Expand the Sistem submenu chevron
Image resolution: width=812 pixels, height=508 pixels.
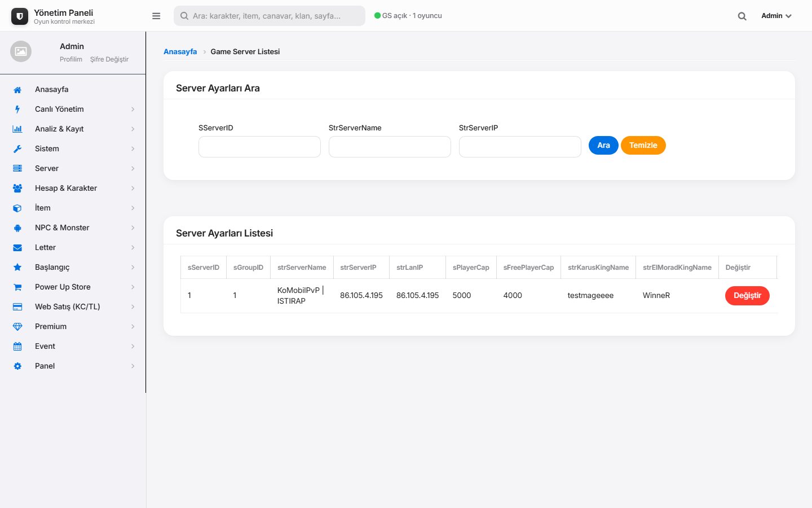[x=133, y=149]
